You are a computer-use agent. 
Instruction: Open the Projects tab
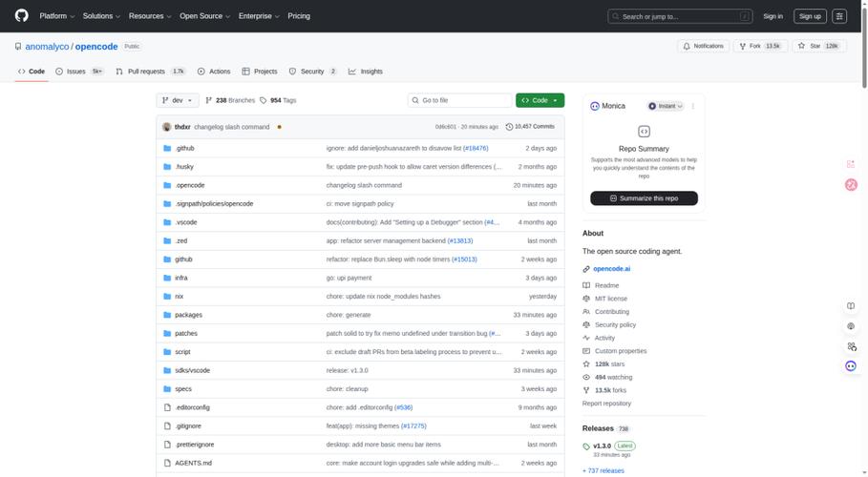pos(260,72)
